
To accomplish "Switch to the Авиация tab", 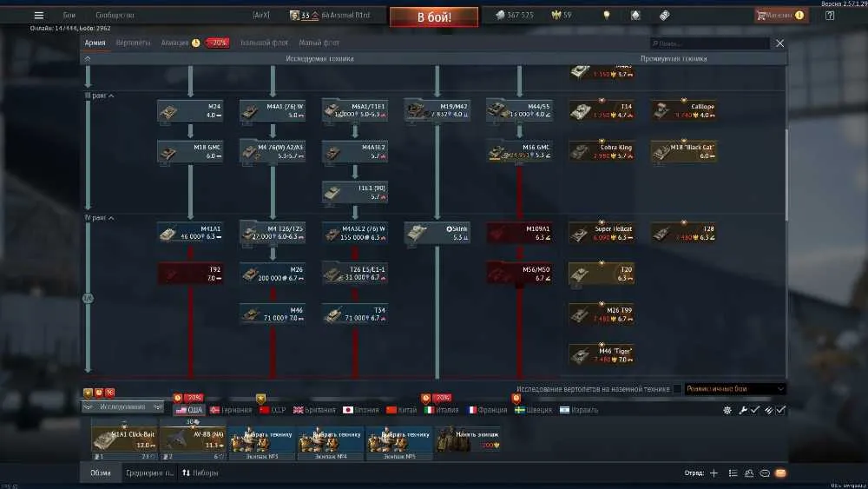I will [x=175, y=43].
